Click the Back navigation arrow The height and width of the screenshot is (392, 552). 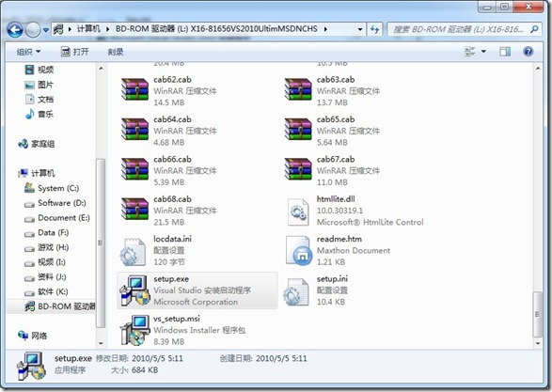click(15, 29)
